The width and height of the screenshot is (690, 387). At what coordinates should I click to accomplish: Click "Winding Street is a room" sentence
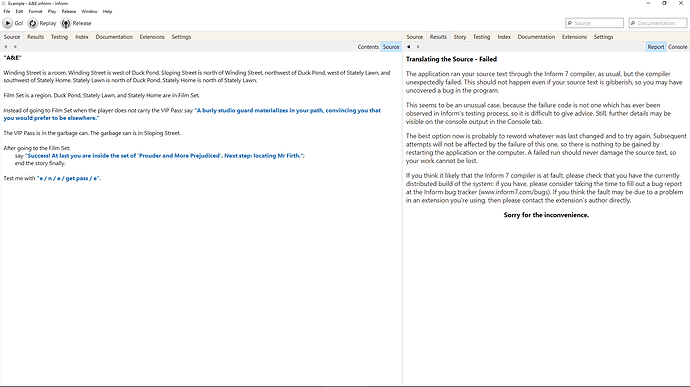[x=35, y=73]
